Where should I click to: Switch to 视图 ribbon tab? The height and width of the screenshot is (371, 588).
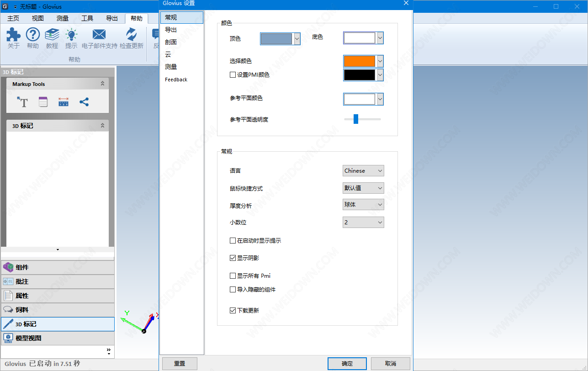[x=38, y=18]
